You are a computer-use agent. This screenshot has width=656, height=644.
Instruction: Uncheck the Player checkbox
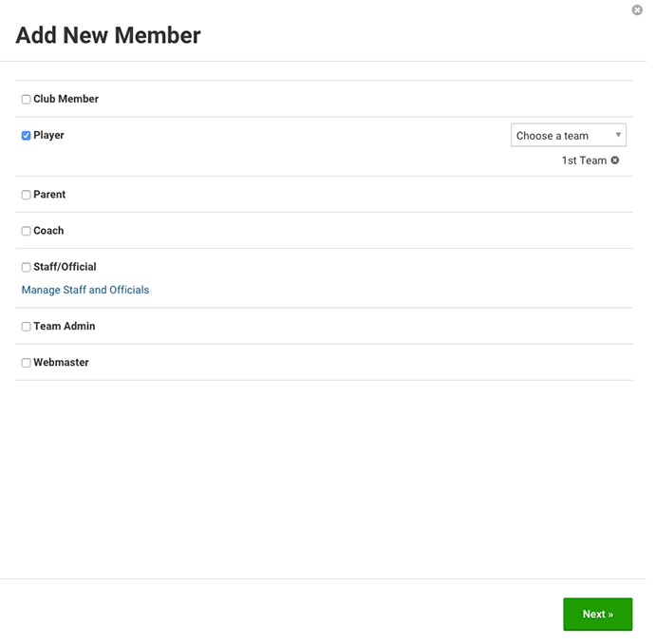coord(26,136)
